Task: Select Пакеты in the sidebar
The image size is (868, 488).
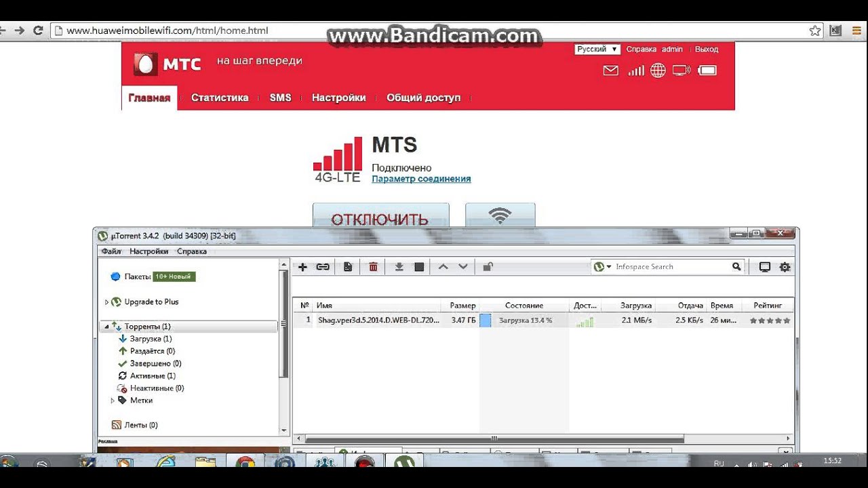Action: click(x=138, y=277)
